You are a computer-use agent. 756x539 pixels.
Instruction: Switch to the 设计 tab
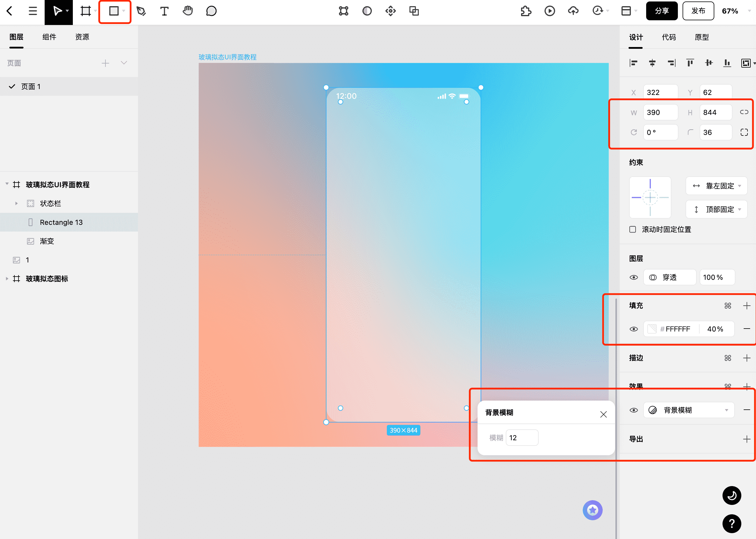pyautogui.click(x=636, y=37)
